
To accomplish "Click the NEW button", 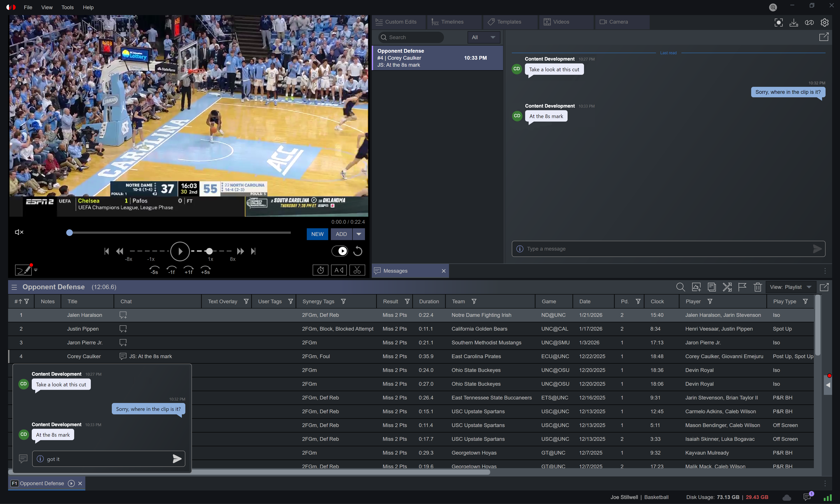I will [317, 234].
